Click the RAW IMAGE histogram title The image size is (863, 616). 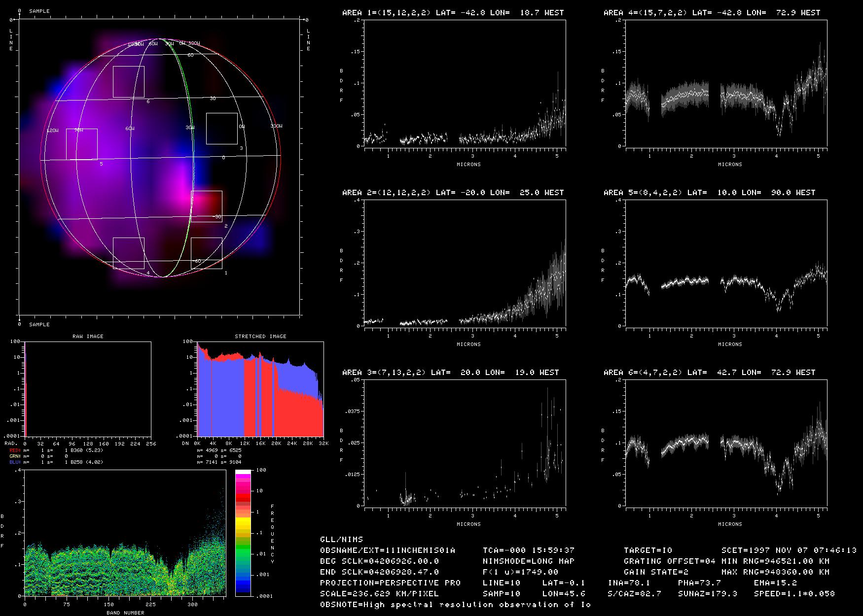coord(88,337)
